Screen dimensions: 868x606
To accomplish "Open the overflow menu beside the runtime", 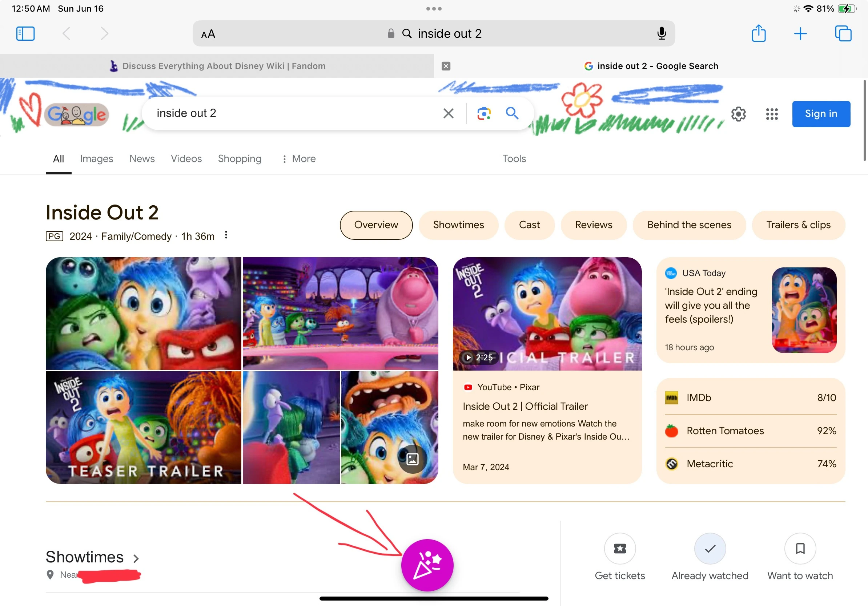I will [226, 235].
